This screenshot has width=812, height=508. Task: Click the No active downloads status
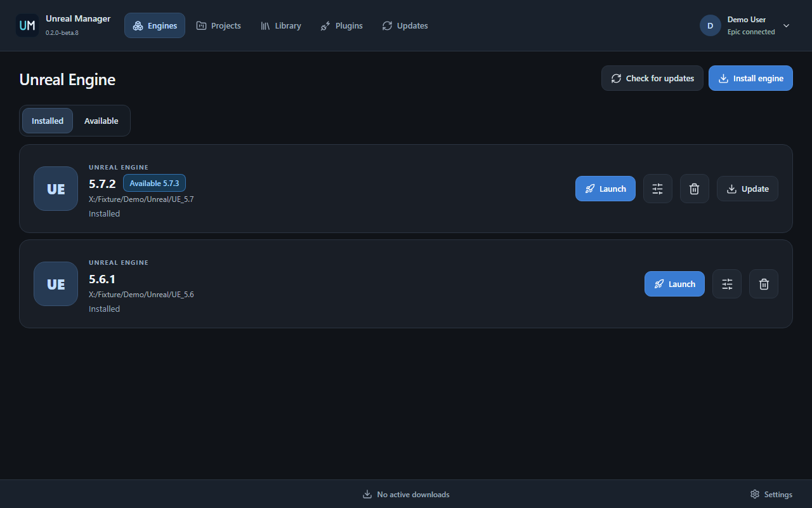tap(406, 494)
